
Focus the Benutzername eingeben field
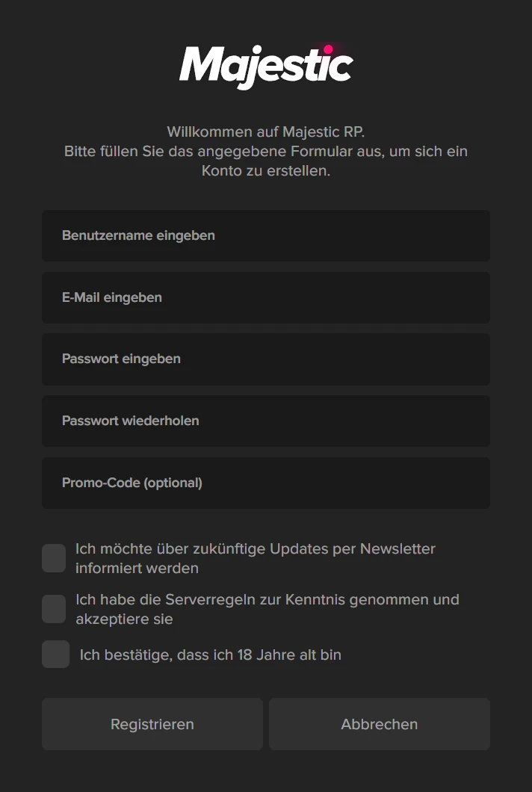[x=266, y=235]
